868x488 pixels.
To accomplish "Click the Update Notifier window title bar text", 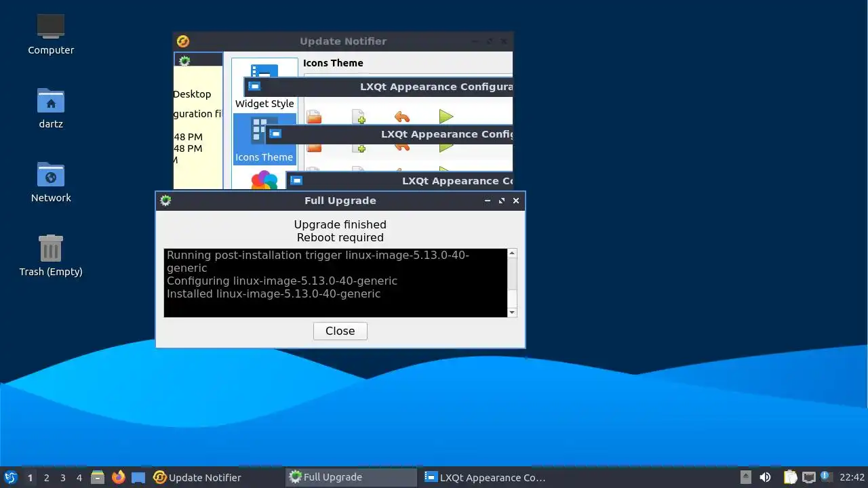I will click(x=343, y=41).
